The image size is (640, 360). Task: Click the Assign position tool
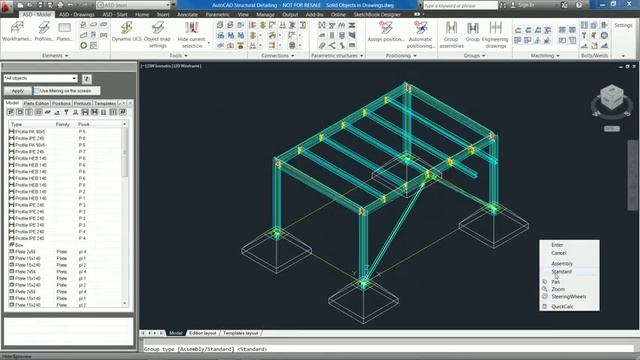(386, 31)
